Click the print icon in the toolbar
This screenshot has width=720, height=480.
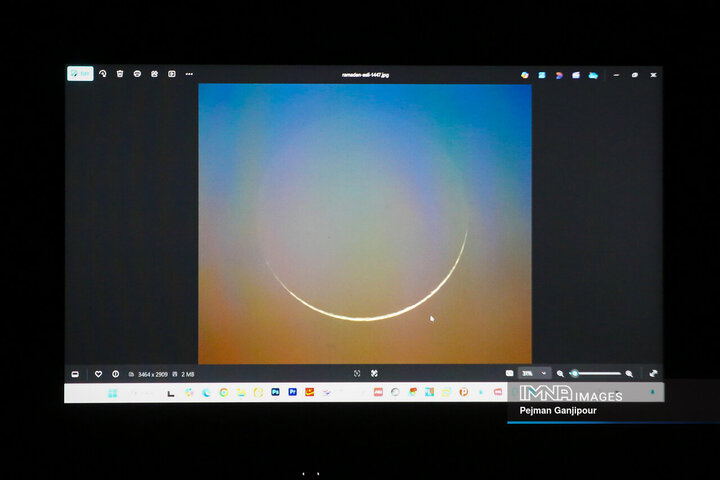[x=137, y=73]
